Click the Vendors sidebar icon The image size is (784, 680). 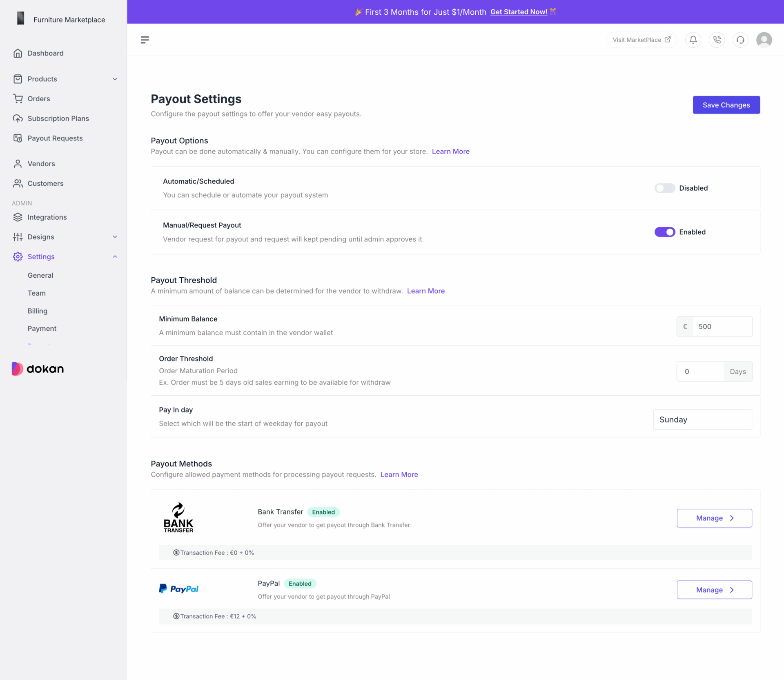pyautogui.click(x=18, y=163)
